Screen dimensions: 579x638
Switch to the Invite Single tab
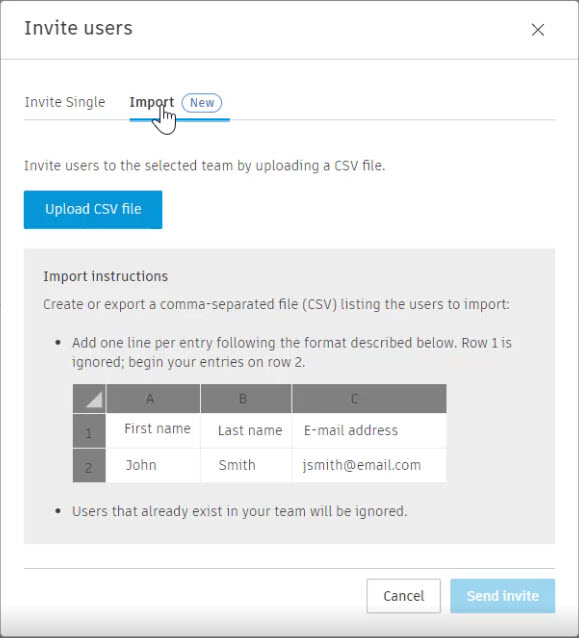65,102
